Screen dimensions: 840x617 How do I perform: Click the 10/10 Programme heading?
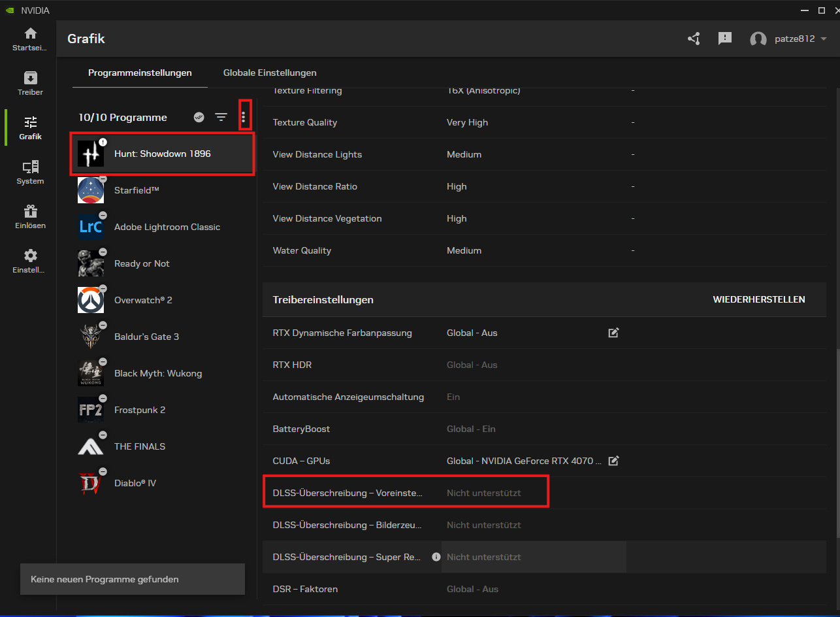click(123, 118)
